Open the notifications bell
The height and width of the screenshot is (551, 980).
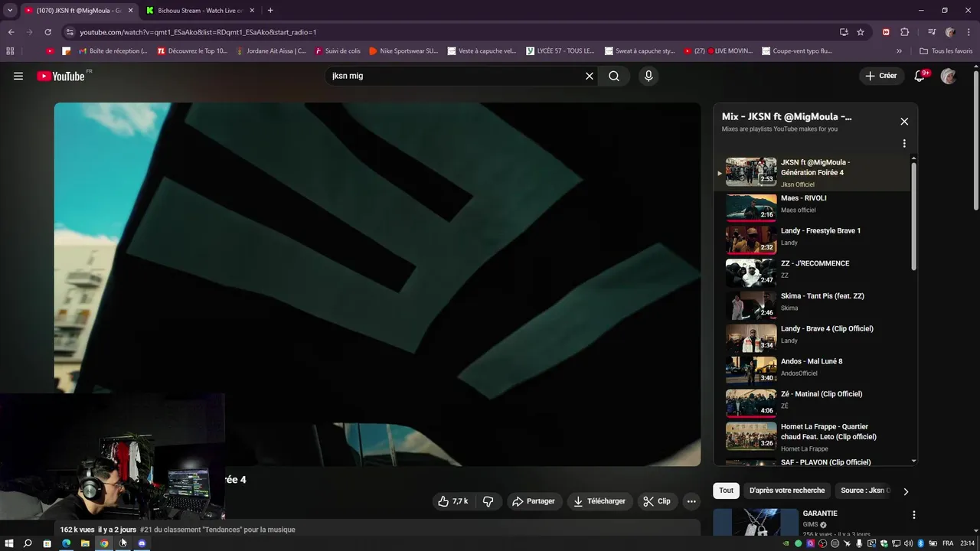tap(921, 76)
